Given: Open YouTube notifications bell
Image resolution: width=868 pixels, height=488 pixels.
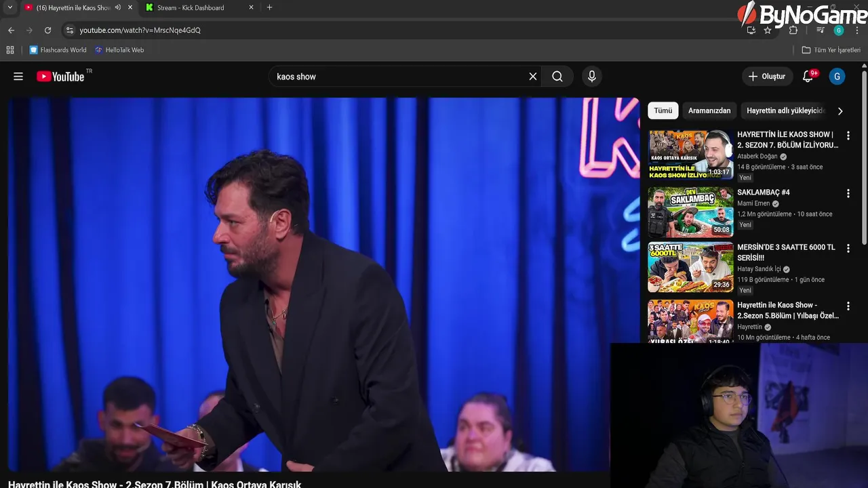Looking at the screenshot, I should (808, 77).
